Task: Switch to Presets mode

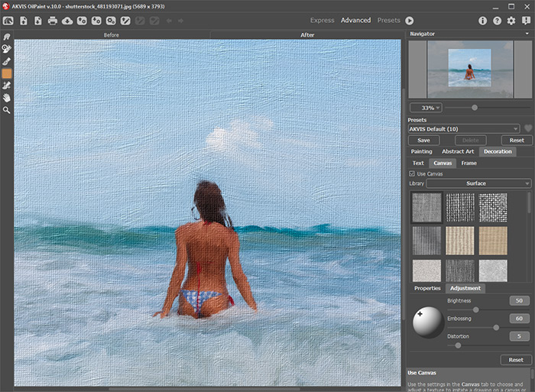Action: pos(388,21)
